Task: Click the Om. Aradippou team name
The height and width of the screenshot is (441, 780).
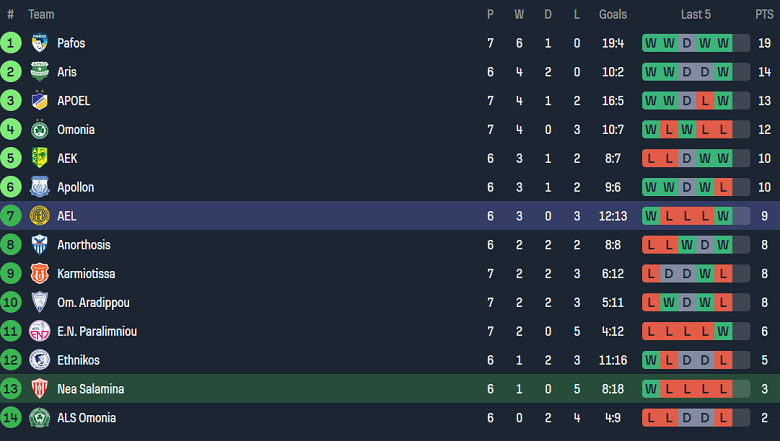Action: click(93, 303)
